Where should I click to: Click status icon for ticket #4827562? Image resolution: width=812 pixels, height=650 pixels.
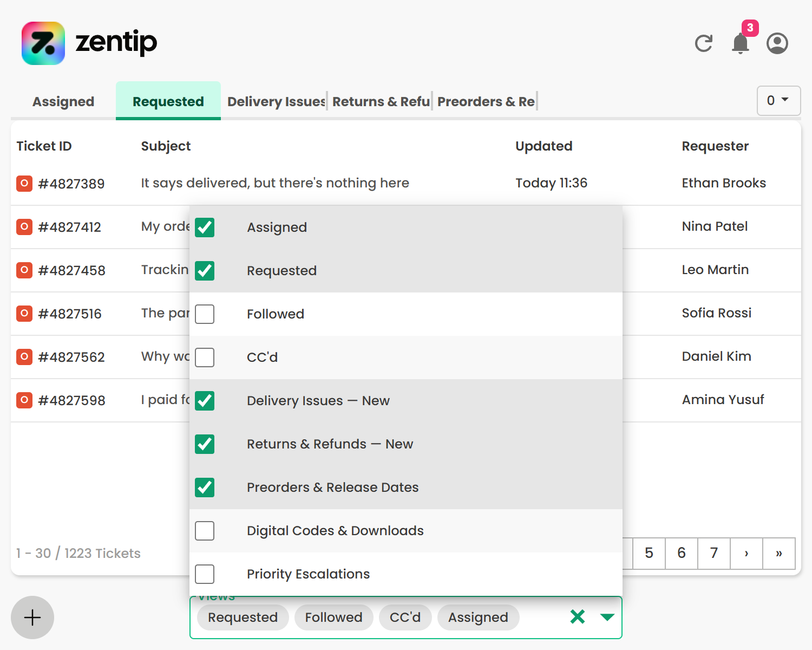(24, 357)
